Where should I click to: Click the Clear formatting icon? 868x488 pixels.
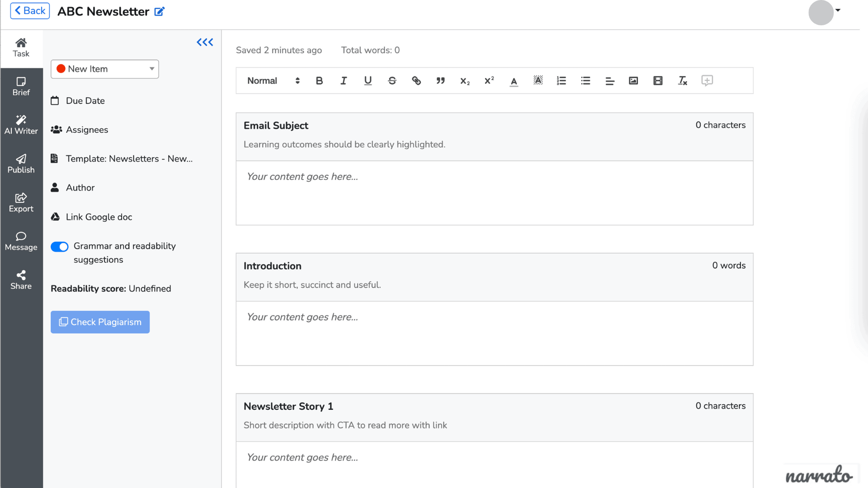coord(683,80)
